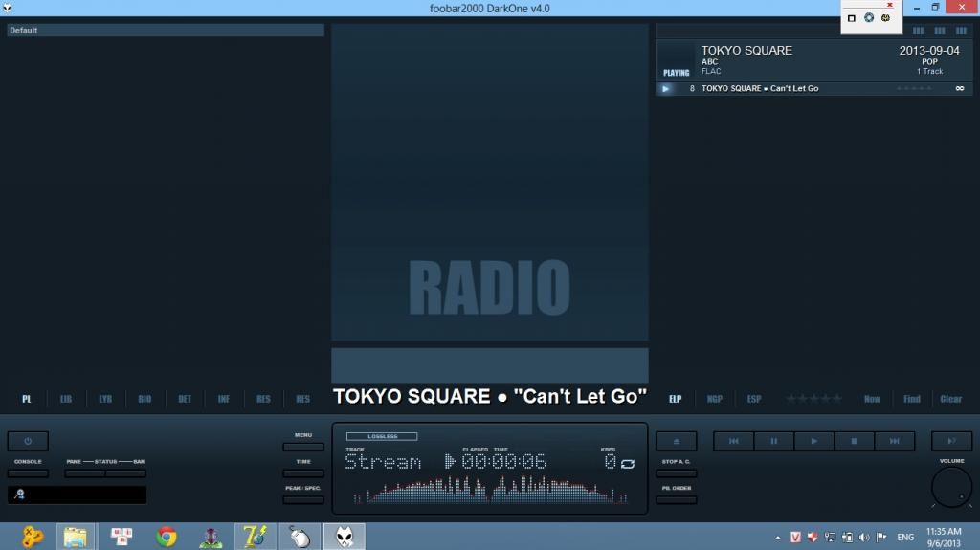Image resolution: width=980 pixels, height=550 pixels.
Task: Click the ENG language indicator
Action: point(905,537)
